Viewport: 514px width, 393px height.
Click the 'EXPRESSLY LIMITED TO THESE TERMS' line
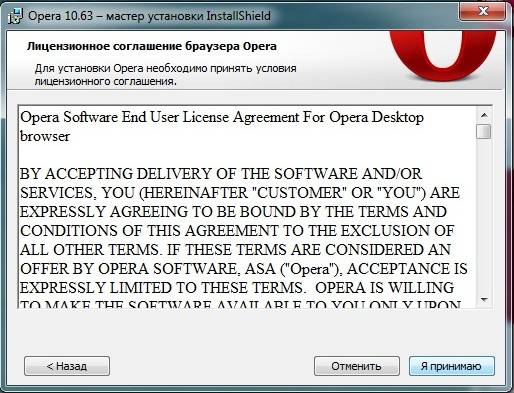237,288
